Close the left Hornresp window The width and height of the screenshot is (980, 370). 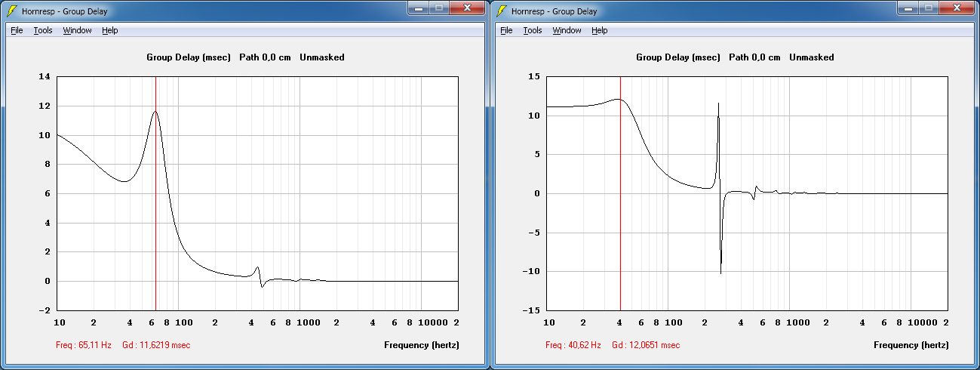467,8
